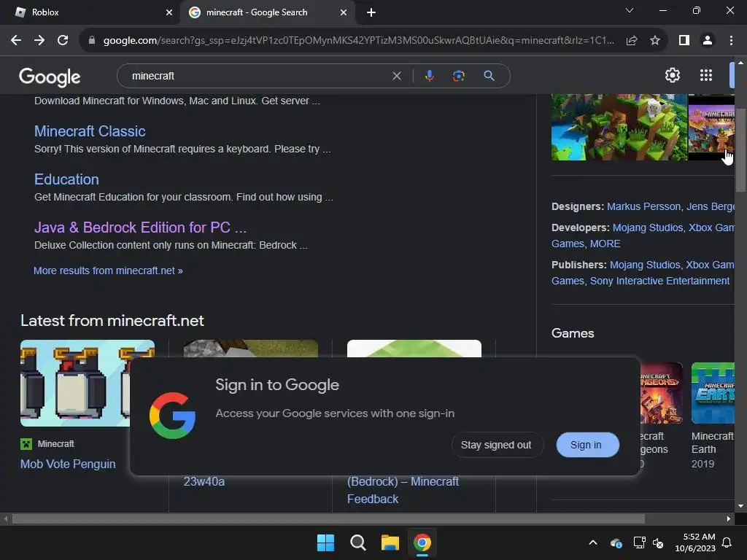
Task: Expand MORE developers link
Action: coord(605,244)
